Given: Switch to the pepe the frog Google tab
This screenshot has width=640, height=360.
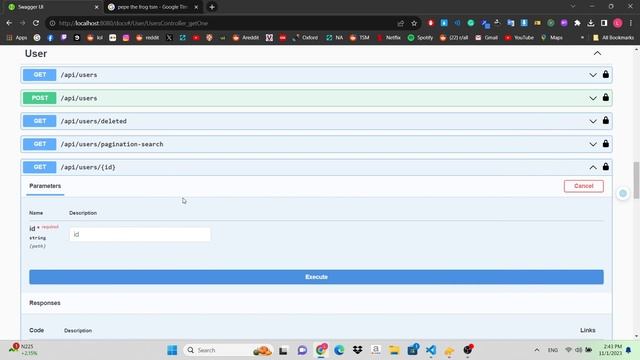Looking at the screenshot, I should pyautogui.click(x=153, y=7).
